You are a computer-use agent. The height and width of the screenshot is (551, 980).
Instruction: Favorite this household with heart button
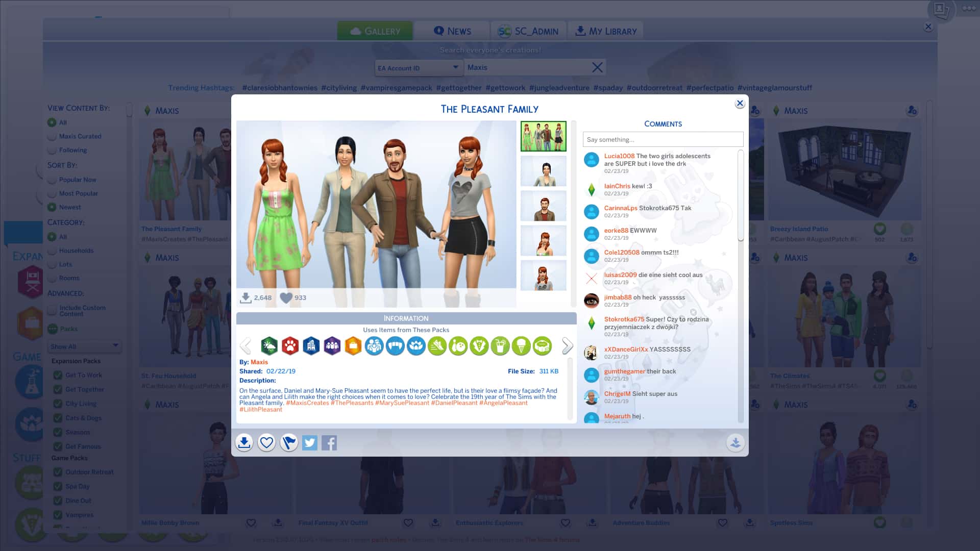(266, 442)
